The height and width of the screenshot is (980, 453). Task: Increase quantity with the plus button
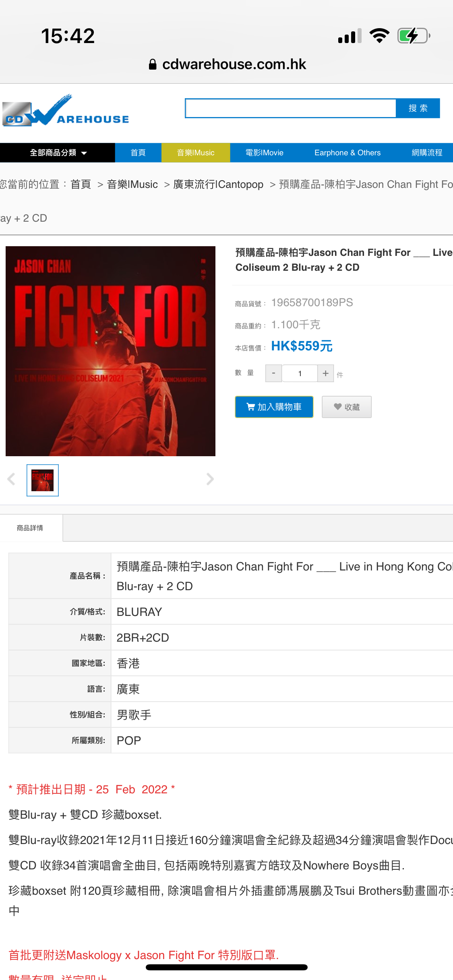(x=325, y=373)
